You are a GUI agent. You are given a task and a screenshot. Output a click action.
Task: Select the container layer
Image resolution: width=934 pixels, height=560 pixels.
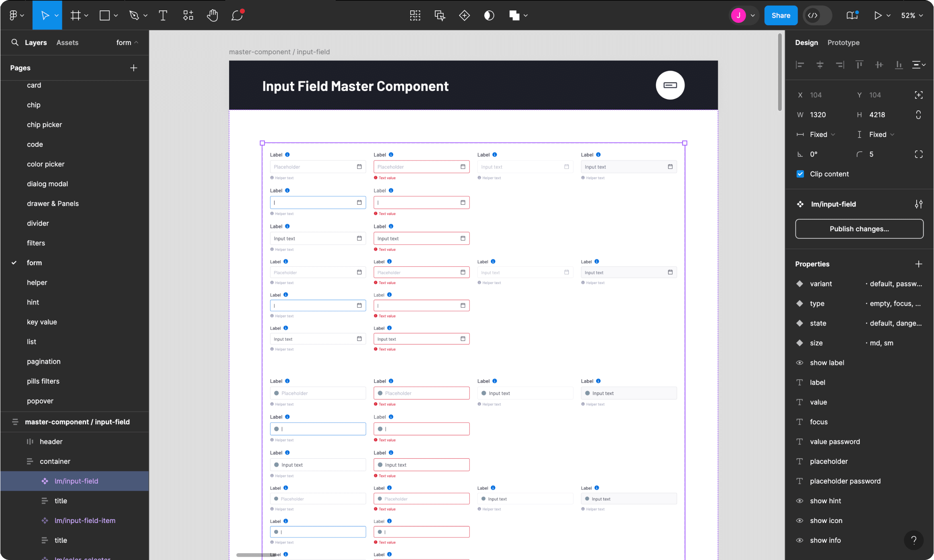(x=74, y=461)
